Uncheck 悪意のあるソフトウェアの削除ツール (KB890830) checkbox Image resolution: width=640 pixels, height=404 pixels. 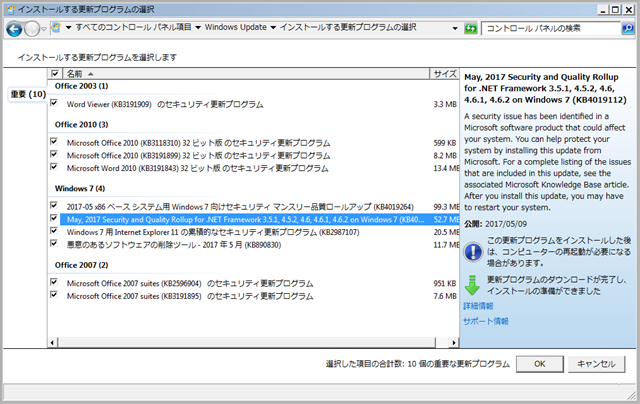coord(53,243)
